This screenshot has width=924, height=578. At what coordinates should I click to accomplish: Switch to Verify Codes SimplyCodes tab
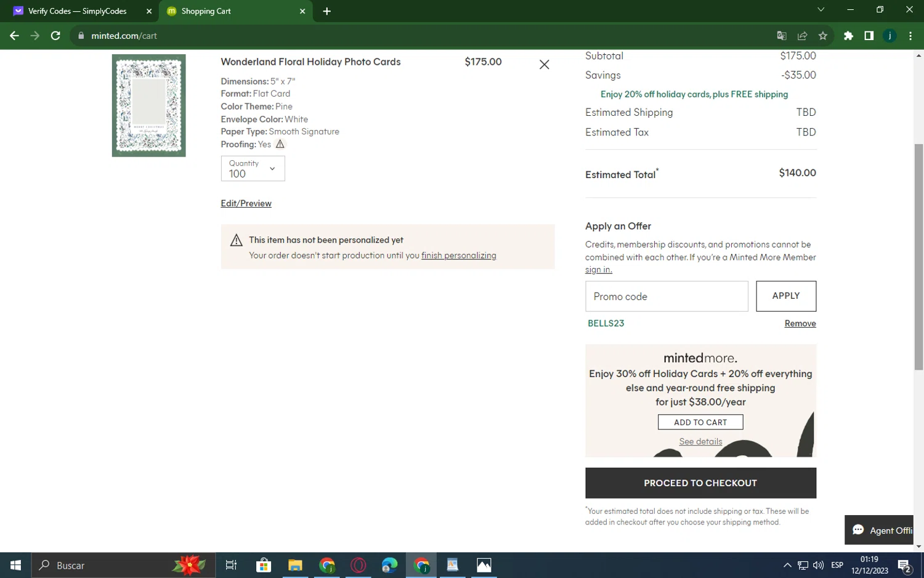point(77,11)
